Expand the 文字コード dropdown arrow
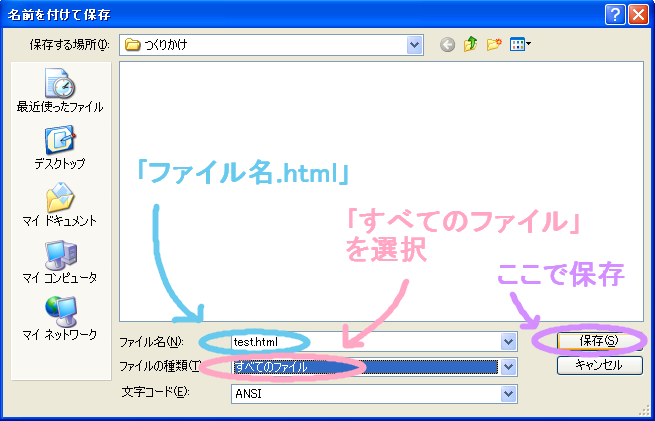 (508, 394)
